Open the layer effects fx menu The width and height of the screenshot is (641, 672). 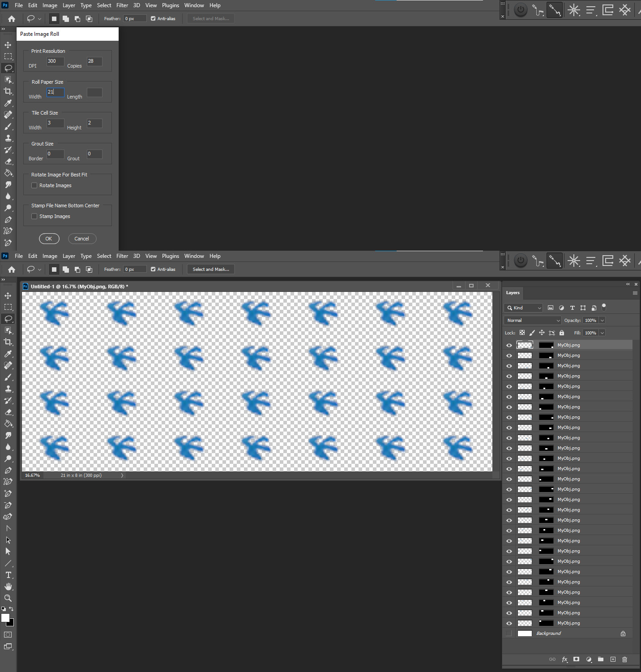tap(564, 659)
